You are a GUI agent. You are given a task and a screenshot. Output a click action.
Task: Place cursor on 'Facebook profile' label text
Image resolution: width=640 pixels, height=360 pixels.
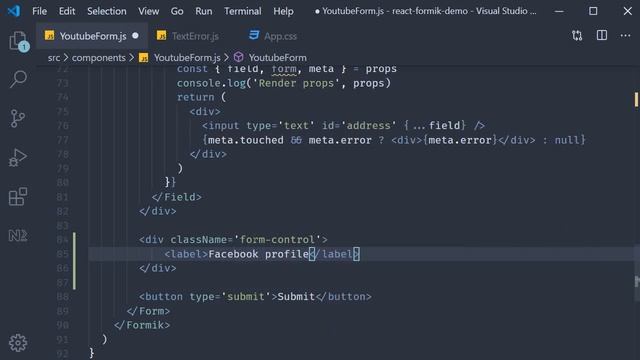point(259,254)
